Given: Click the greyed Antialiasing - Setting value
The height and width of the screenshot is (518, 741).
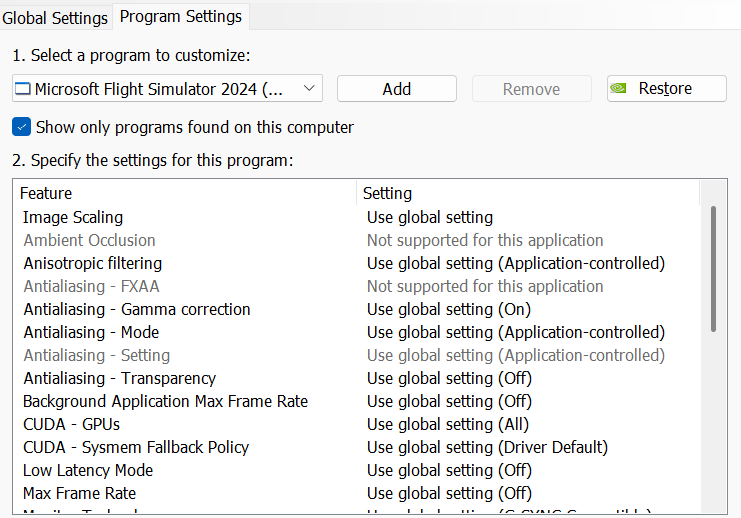Looking at the screenshot, I should (516, 355).
